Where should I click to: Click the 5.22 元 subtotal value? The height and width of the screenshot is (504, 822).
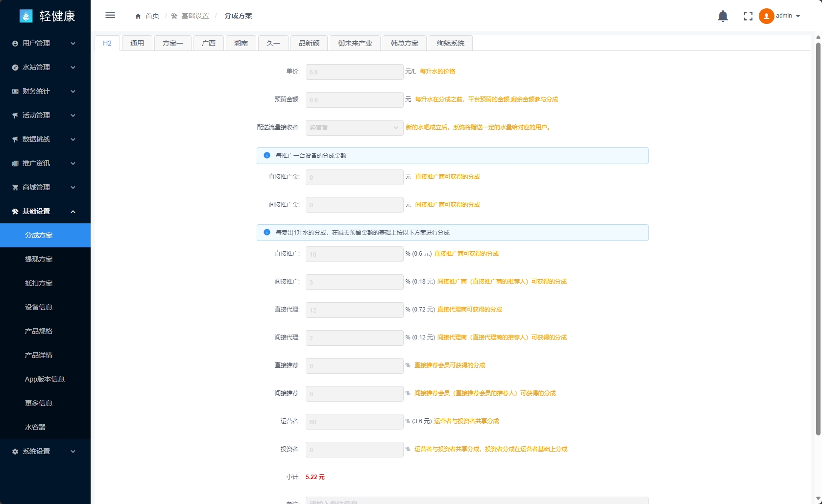pyautogui.click(x=315, y=477)
